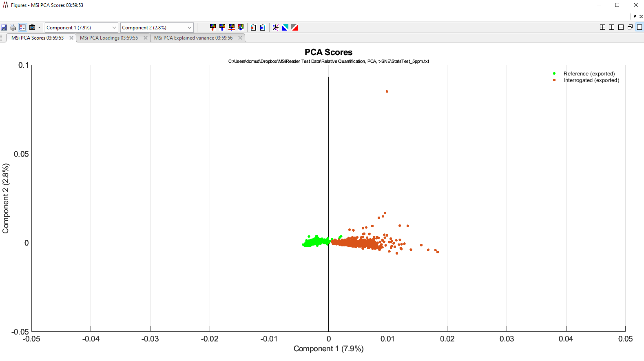This screenshot has height=361, width=644.
Task: Open the MSi PCA Explained variance tab
Action: click(x=193, y=38)
